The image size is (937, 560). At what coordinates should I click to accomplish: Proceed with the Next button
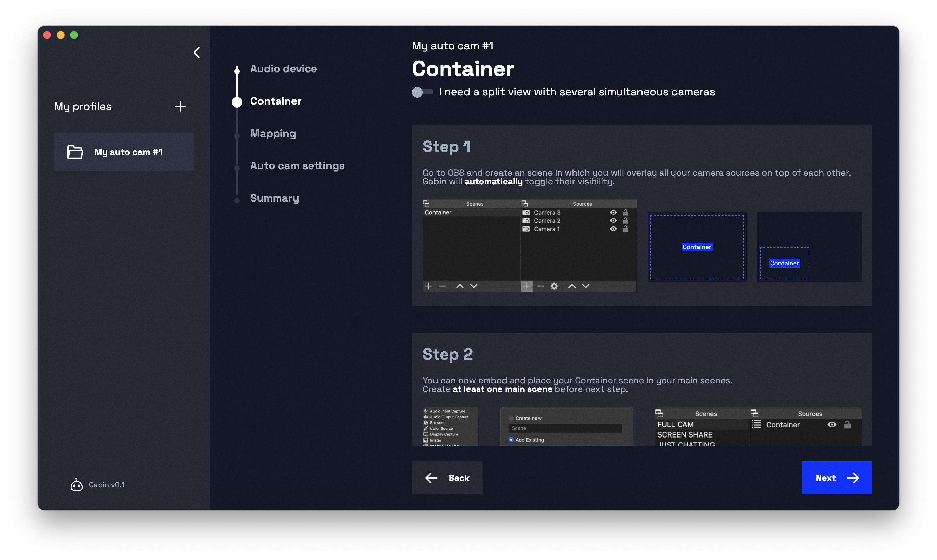[x=837, y=478]
